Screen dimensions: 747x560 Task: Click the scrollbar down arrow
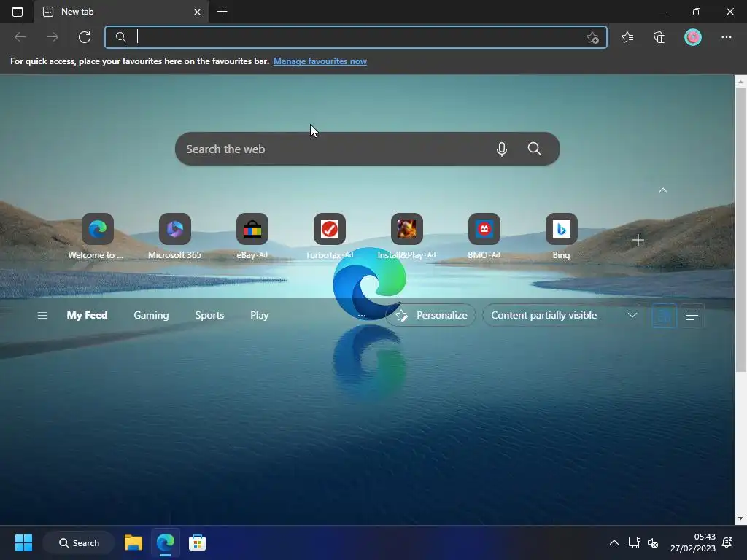click(740, 518)
